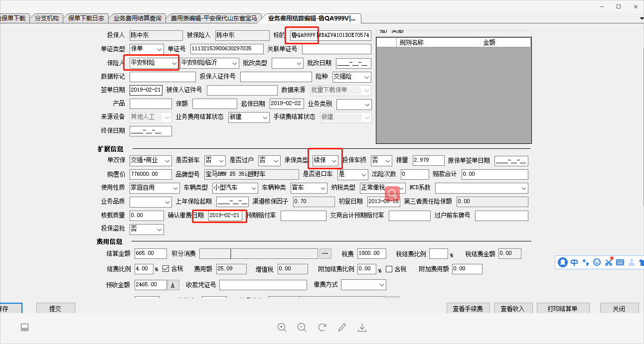The width and height of the screenshot is (644, 344).
Task: Open 单证类型 dropdown showing 保单
Action: tap(147, 49)
